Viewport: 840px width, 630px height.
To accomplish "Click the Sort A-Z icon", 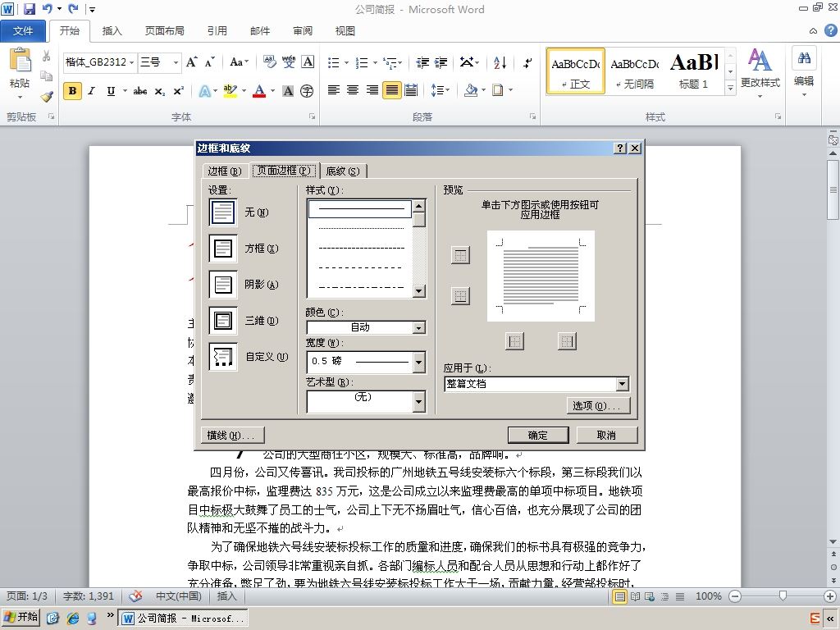I will [x=500, y=62].
